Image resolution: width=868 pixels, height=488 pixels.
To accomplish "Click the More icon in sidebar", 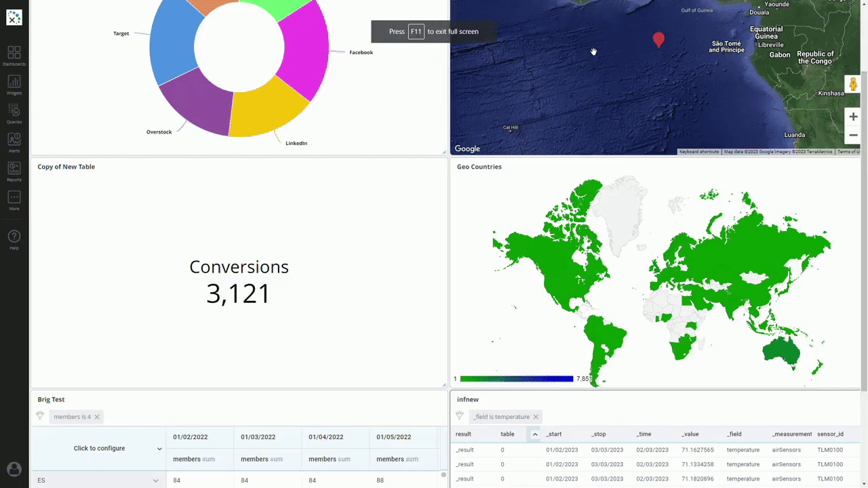I will 14,200.
